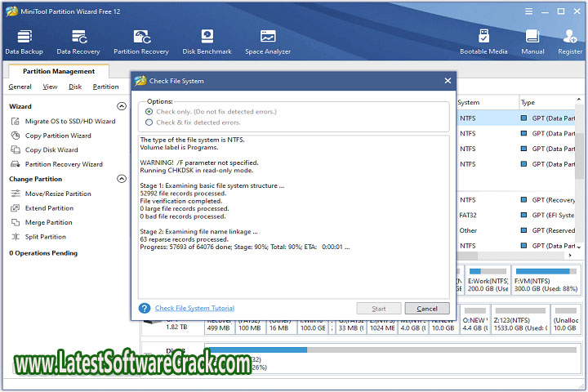588x392 pixels.
Task: Open the Data Backup tool
Action: click(x=24, y=41)
